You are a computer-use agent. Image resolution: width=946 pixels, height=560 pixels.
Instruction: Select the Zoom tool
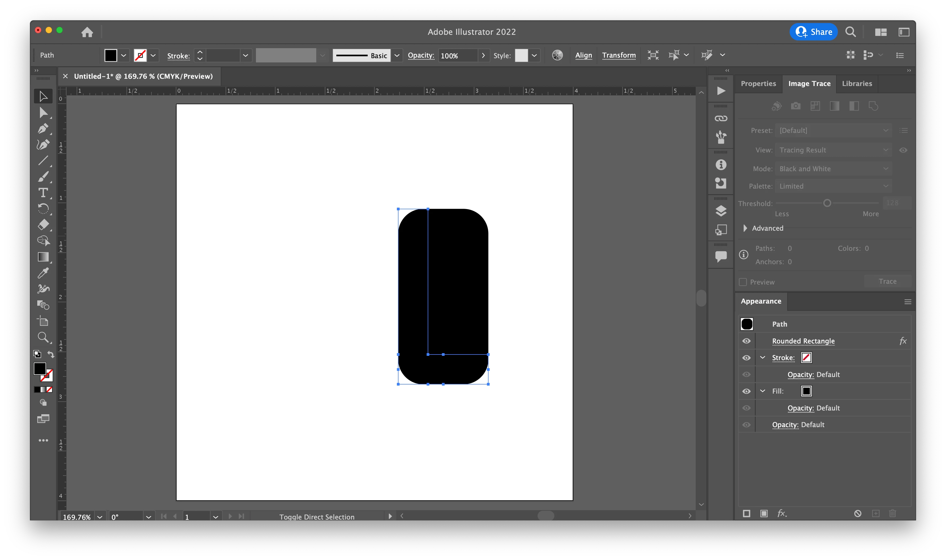point(43,337)
